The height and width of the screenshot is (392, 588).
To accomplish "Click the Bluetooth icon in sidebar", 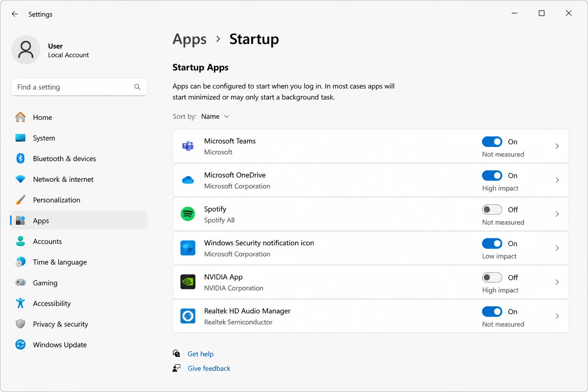I will (20, 158).
